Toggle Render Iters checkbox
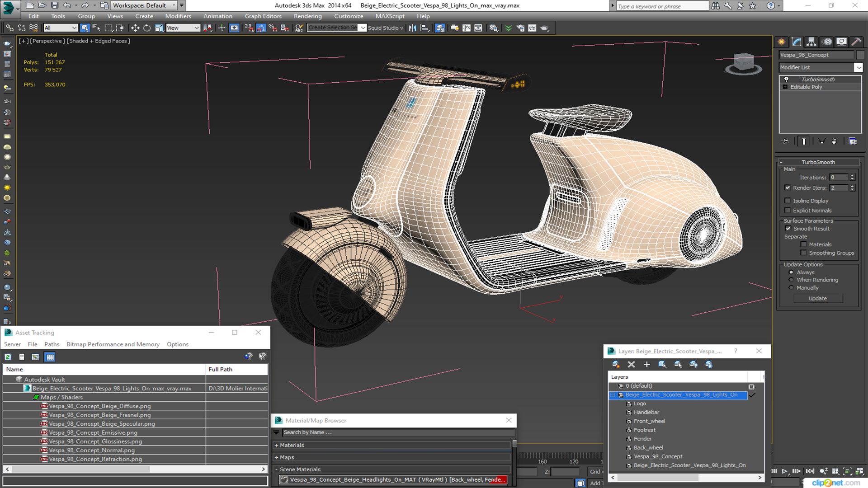The height and width of the screenshot is (488, 868). (788, 188)
